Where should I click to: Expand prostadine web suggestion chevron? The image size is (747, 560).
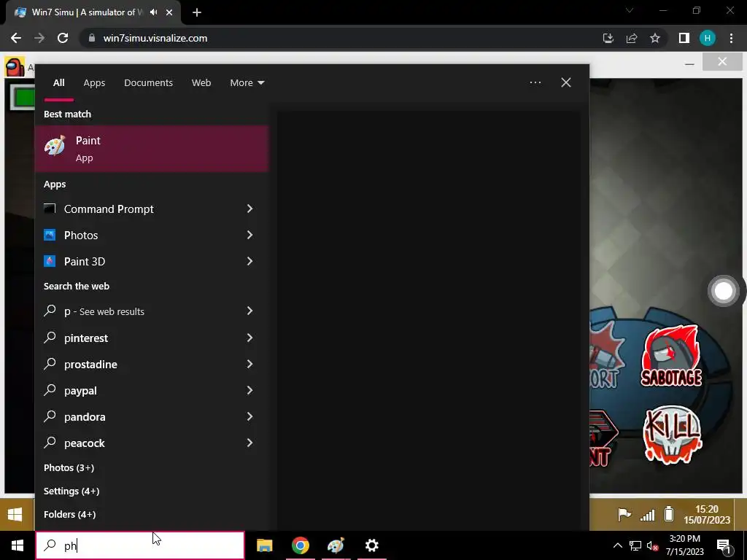[249, 364]
